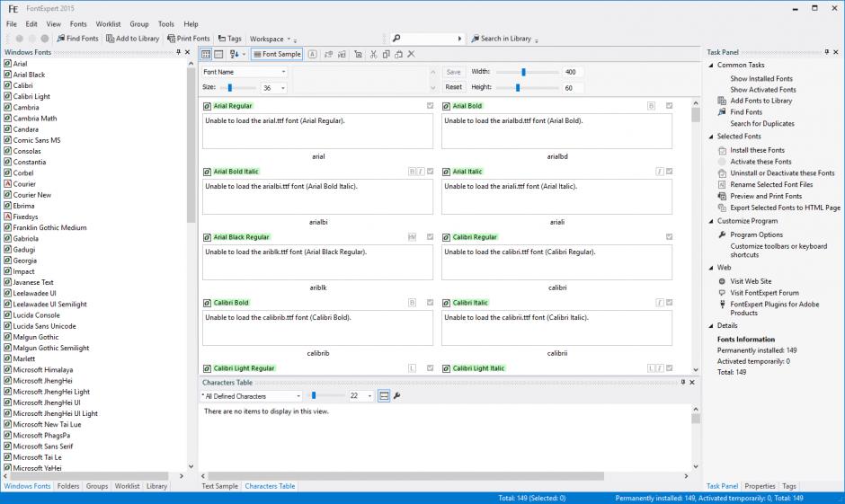The width and height of the screenshot is (845, 504).
Task: Switch to the Text Sample tab
Action: point(220,486)
